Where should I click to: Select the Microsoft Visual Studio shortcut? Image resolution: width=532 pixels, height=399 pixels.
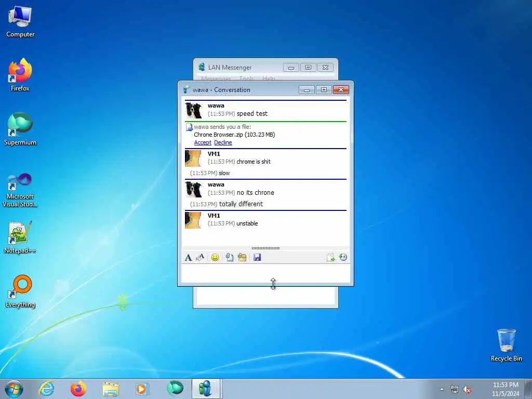(20, 190)
